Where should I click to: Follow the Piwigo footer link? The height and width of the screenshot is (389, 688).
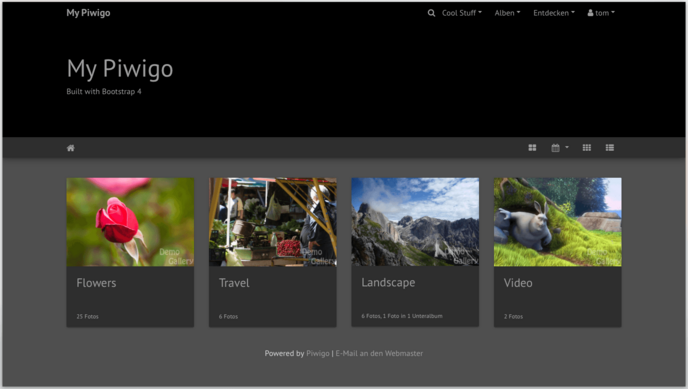pos(318,353)
